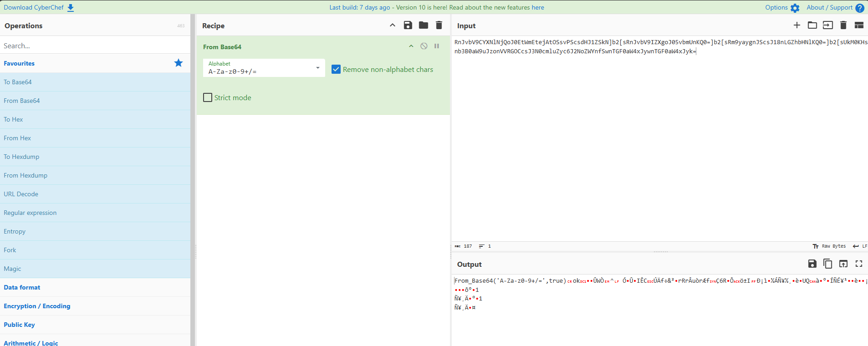Set breakpoint on From Base64 operation

(437, 46)
